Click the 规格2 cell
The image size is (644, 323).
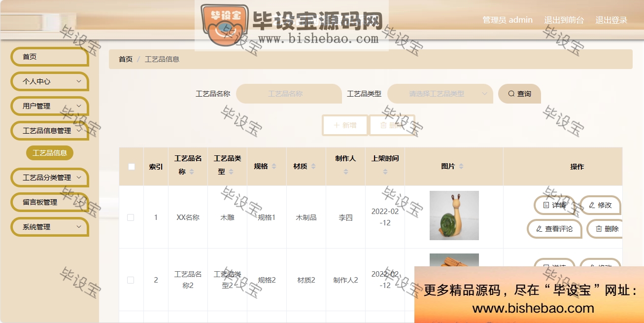(x=267, y=280)
